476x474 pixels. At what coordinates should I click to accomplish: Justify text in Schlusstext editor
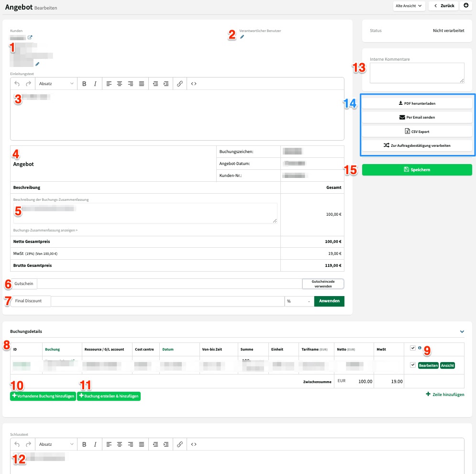[142, 444]
